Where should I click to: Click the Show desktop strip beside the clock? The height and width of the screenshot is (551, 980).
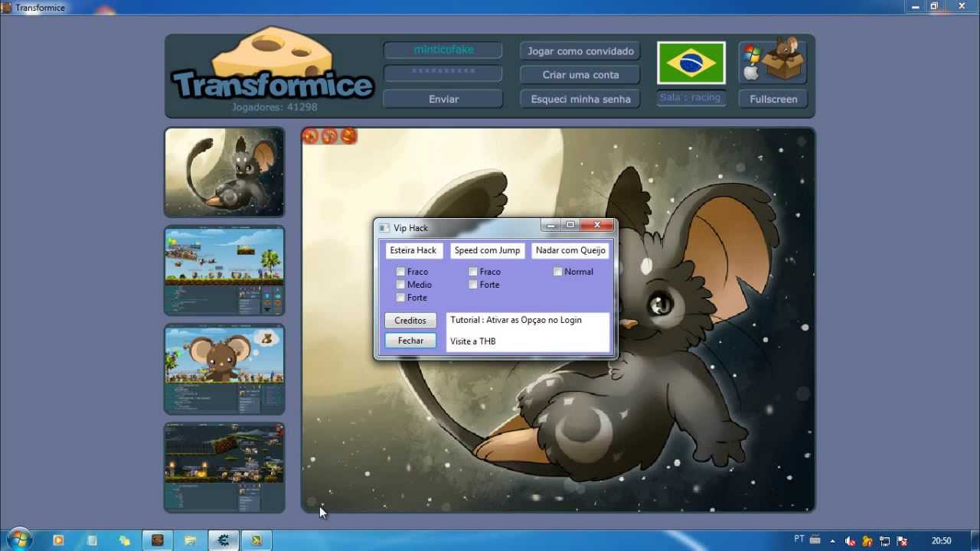tap(975, 540)
